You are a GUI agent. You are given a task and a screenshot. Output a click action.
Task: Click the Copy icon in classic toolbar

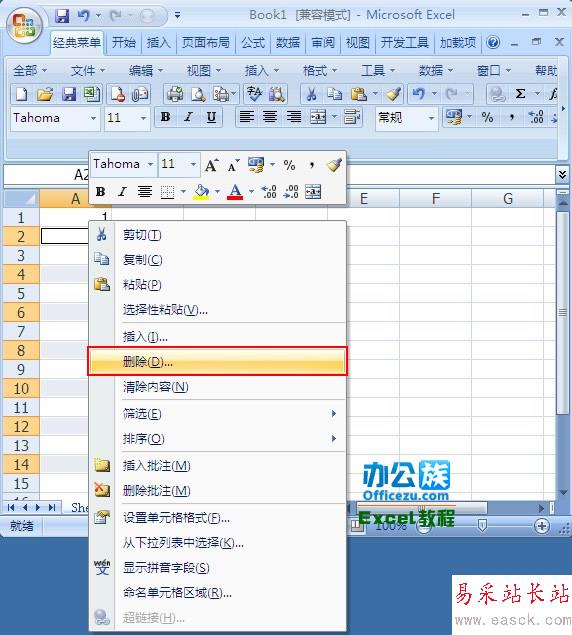coord(334,94)
